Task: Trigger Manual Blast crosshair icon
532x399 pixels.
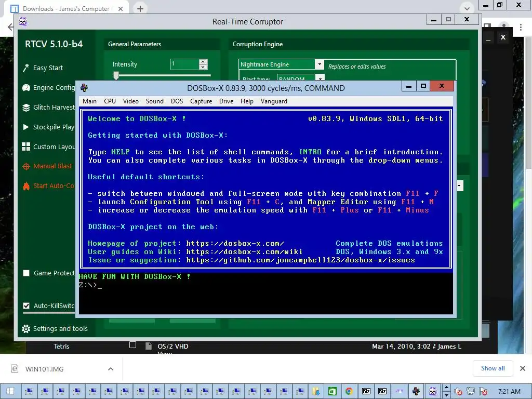Action: coord(26,167)
